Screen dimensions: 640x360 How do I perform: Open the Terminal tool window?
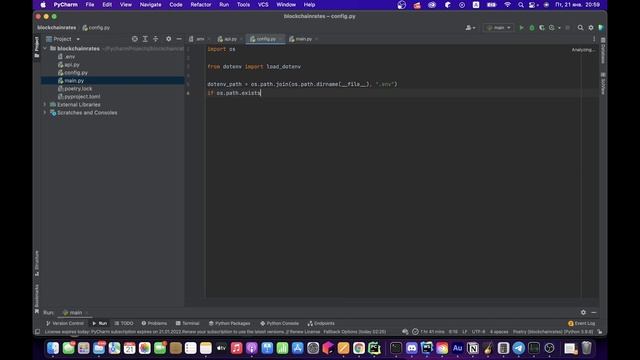[188, 323]
